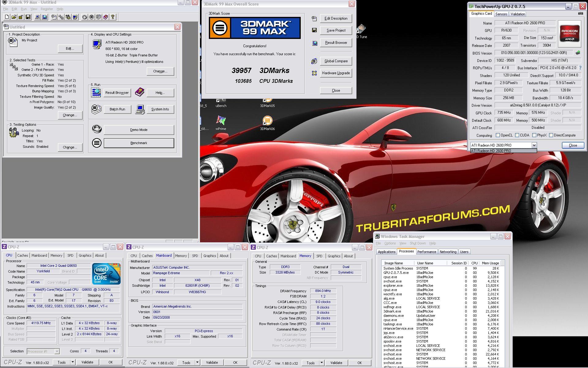Select the 3dmark.exe process row

[441, 311]
